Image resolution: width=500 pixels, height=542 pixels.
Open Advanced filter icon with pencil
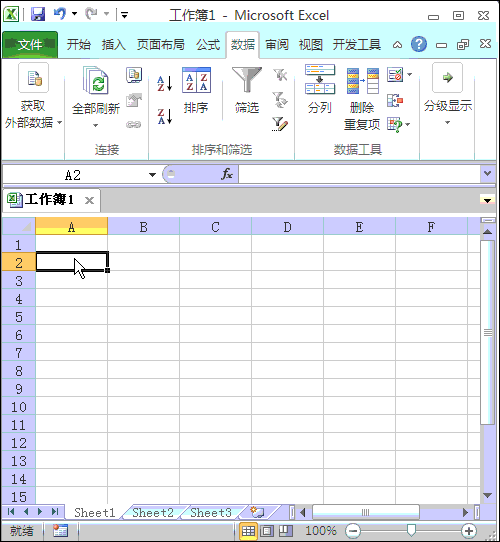click(x=280, y=124)
